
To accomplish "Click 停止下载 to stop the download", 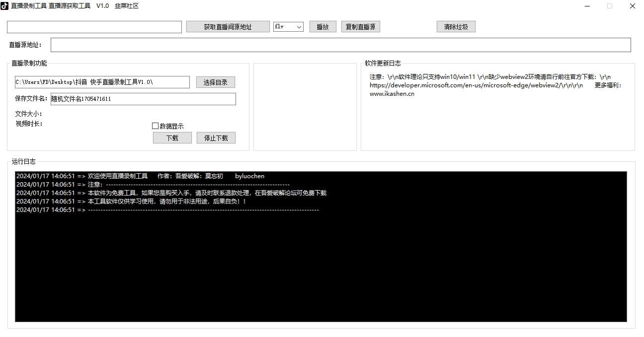I will pyautogui.click(x=216, y=137).
